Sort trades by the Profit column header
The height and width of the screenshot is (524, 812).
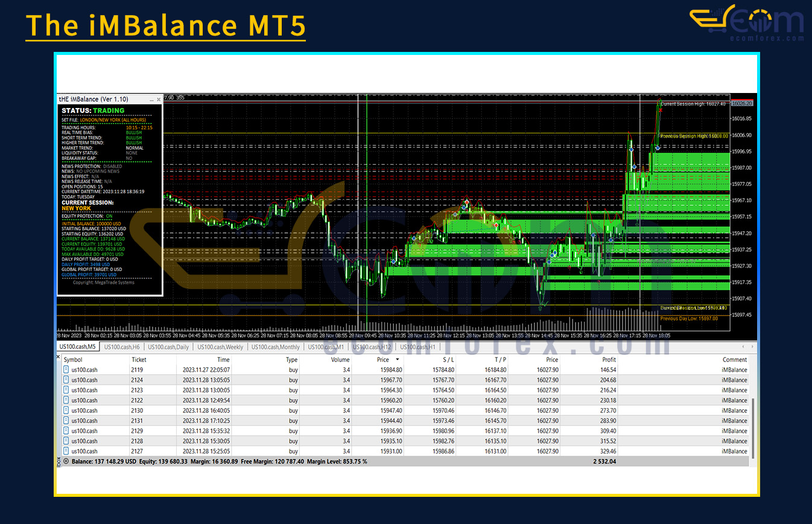pos(608,360)
